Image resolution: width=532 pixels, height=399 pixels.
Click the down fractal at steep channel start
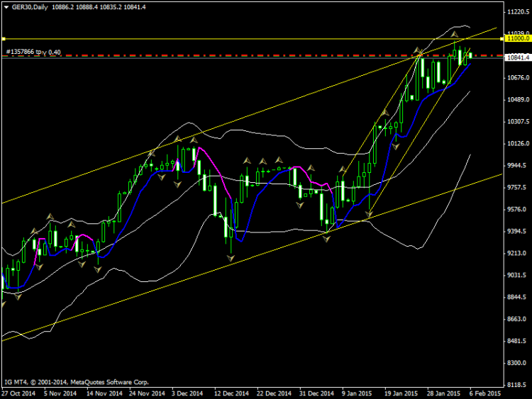[x=369, y=215]
